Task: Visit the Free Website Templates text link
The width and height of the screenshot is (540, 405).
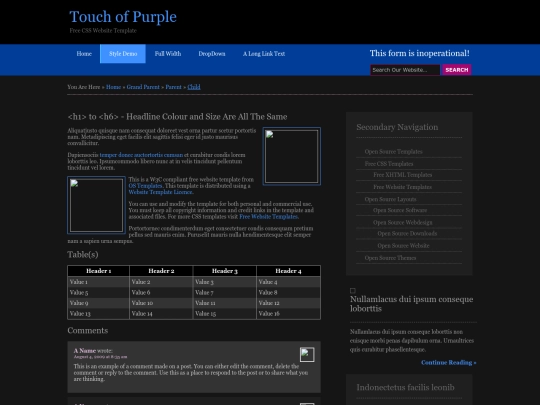Action: tap(269, 217)
